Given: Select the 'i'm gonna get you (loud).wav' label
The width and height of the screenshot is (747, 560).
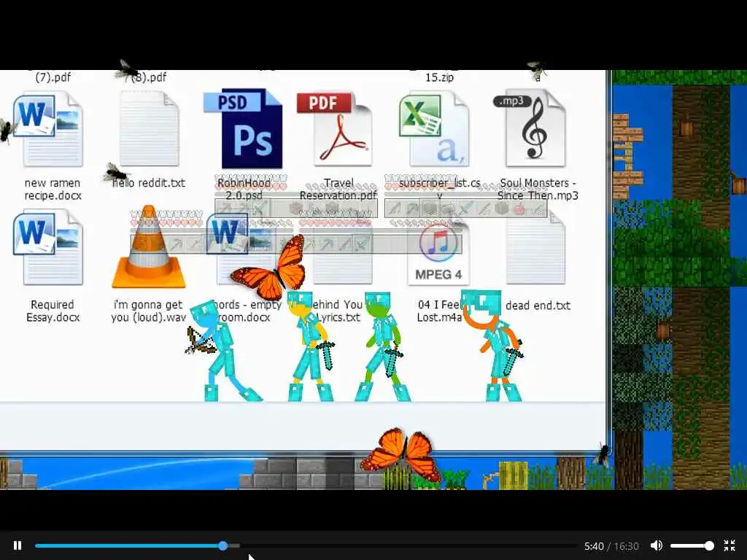Looking at the screenshot, I should coord(148,311).
